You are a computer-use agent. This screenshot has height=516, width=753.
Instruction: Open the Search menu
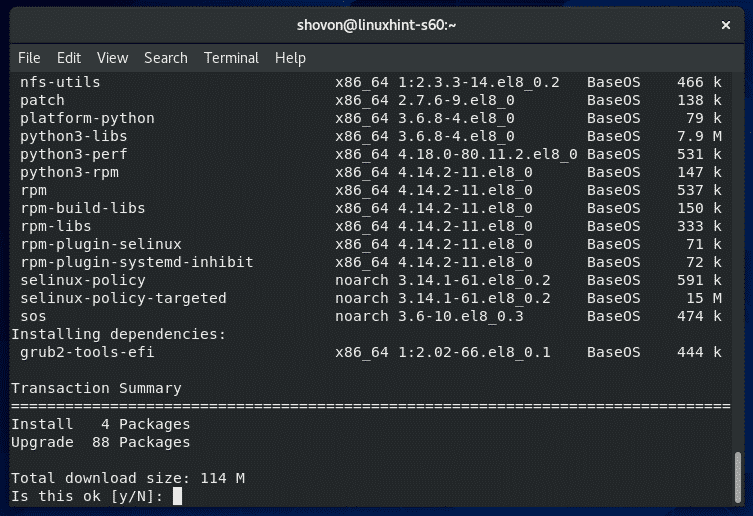pos(166,58)
